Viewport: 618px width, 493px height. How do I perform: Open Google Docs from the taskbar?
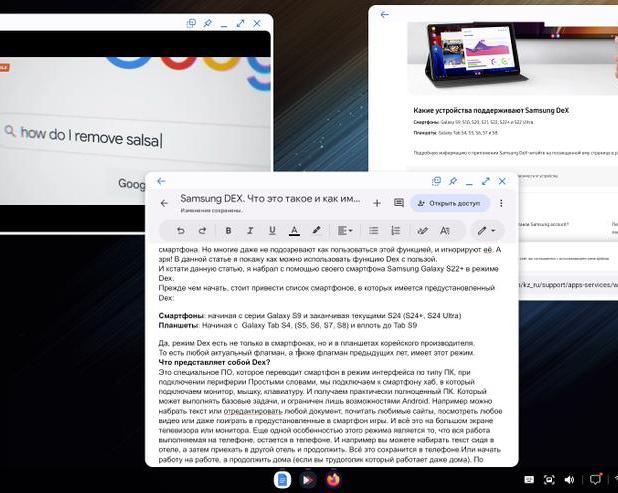(x=282, y=480)
